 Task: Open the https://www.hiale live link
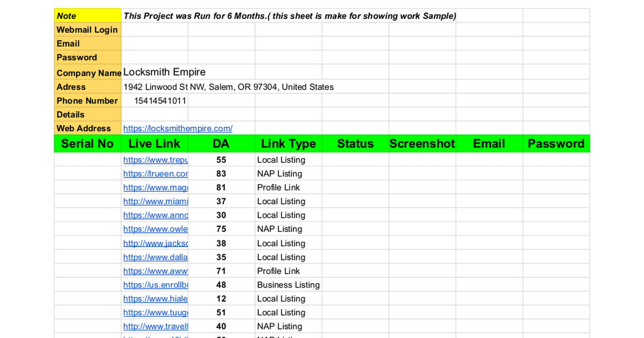(156, 299)
